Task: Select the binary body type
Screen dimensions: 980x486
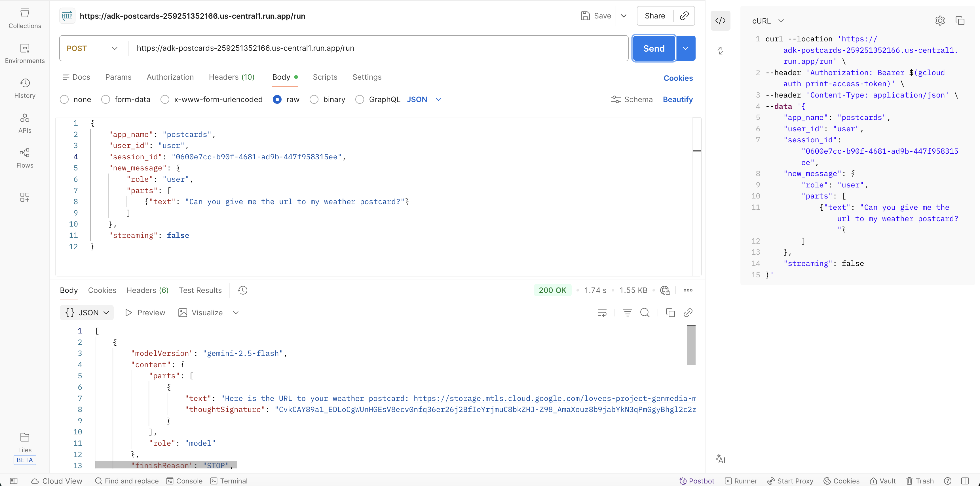Action: [314, 99]
